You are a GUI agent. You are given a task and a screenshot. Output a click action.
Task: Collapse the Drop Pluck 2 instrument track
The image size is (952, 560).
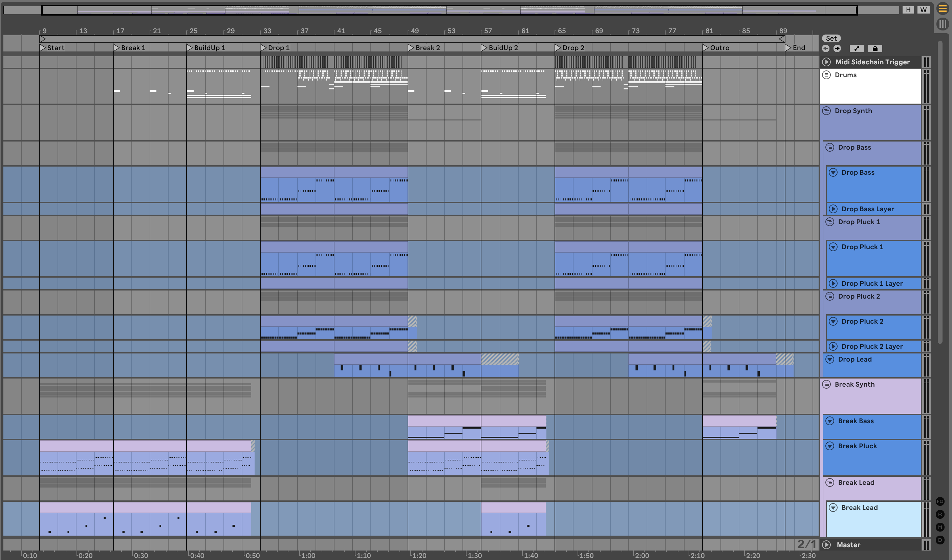click(x=833, y=321)
